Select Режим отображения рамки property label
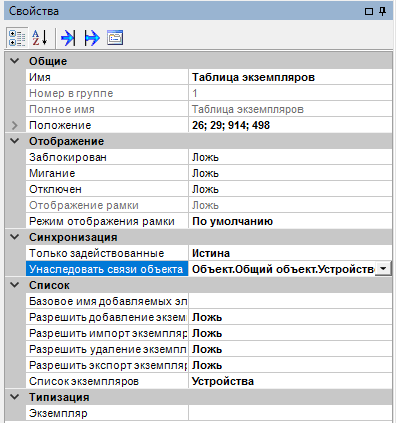This screenshot has width=397, height=423. click(102, 221)
